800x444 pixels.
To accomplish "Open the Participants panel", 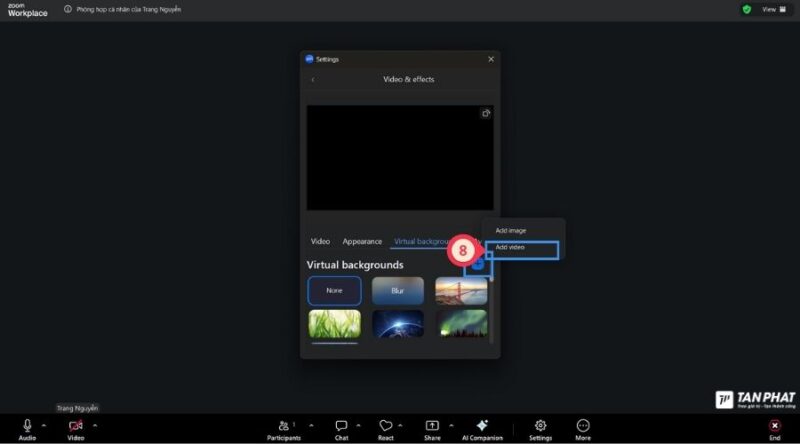I will 283,426.
